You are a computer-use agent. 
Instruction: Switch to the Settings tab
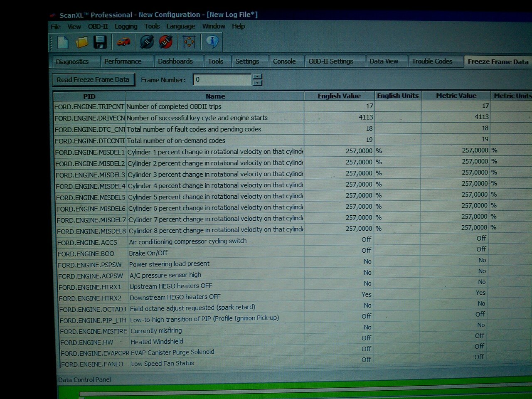tap(249, 61)
